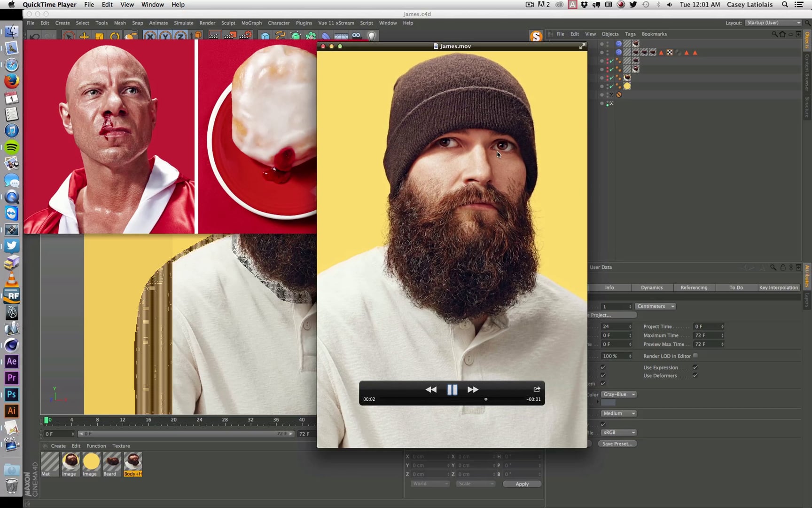Switch to the Key Interpolation tab
The height and width of the screenshot is (508, 812).
point(779,287)
